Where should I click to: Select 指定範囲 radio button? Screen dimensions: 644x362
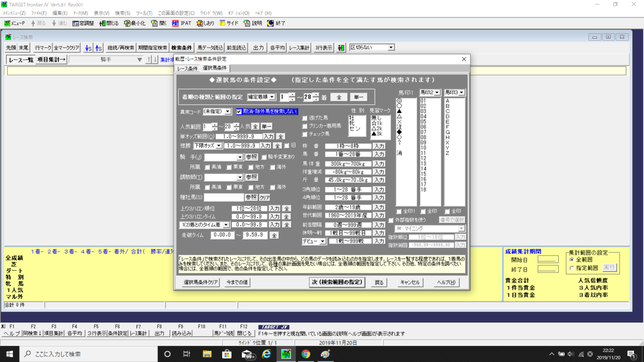[x=572, y=268]
